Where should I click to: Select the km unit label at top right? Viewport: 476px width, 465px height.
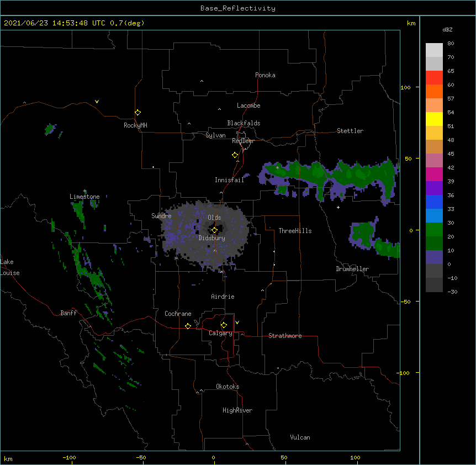click(x=411, y=23)
